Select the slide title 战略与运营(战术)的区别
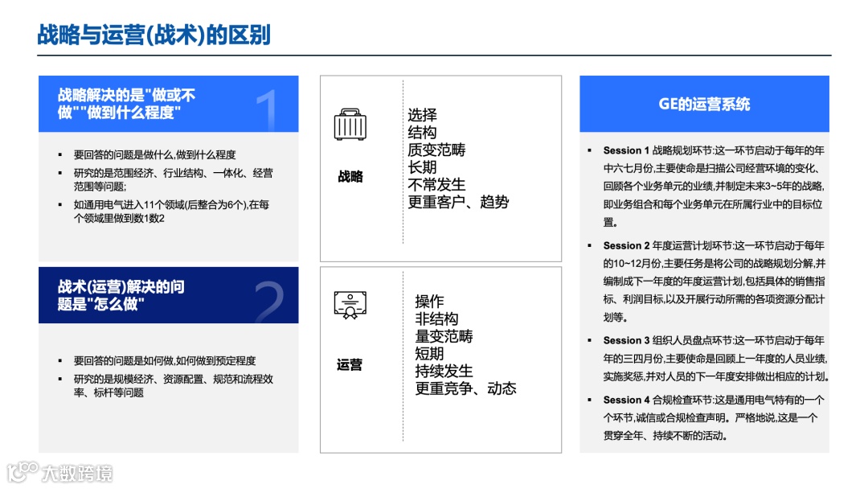 (154, 35)
